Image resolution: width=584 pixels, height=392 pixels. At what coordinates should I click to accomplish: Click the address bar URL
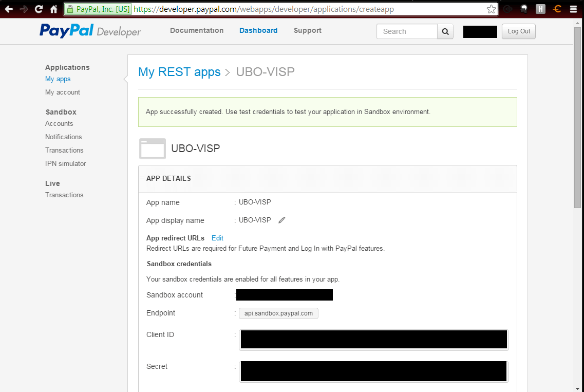263,9
